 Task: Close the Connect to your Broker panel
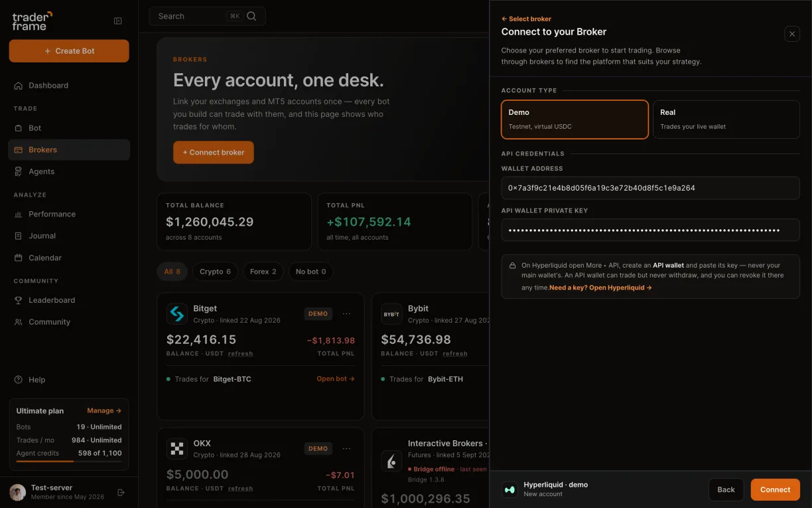(x=792, y=34)
